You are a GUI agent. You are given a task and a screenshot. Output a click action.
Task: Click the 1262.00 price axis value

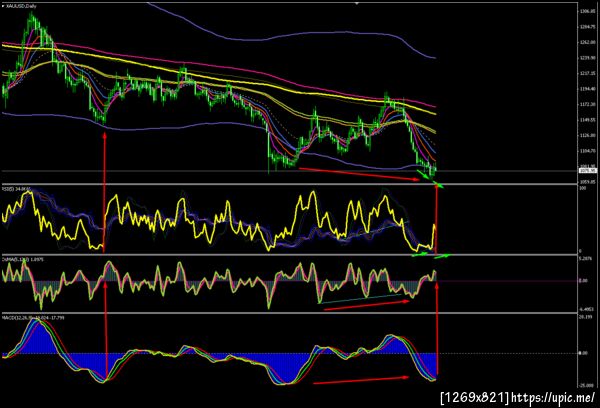pos(588,42)
